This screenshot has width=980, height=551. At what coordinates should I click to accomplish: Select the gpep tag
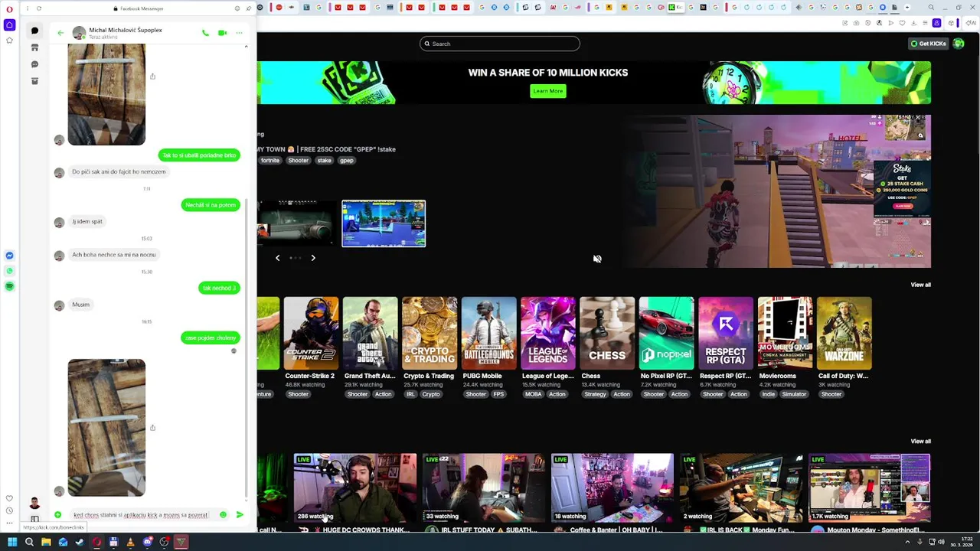coord(347,161)
